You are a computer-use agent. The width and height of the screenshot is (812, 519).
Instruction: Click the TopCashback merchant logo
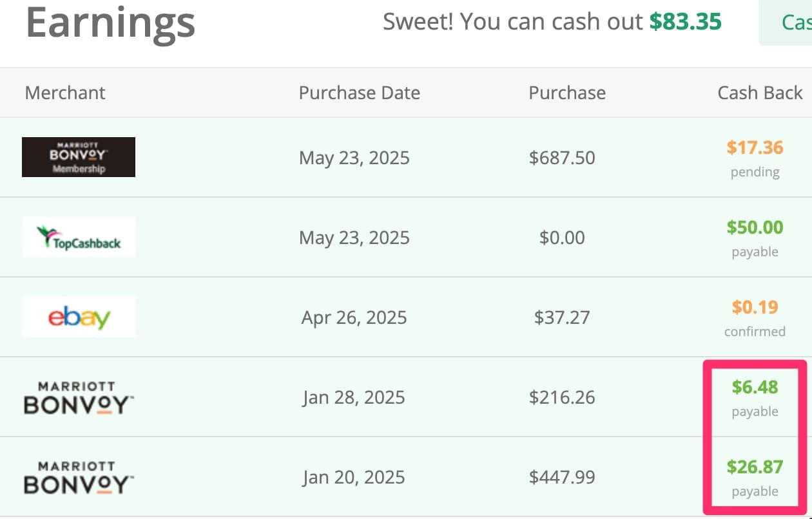pos(79,237)
